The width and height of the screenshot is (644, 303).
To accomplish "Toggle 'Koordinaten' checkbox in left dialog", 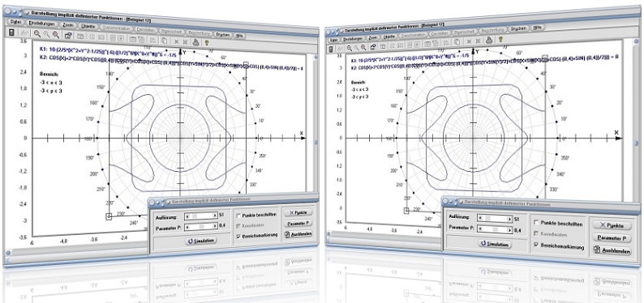I will [x=238, y=226].
